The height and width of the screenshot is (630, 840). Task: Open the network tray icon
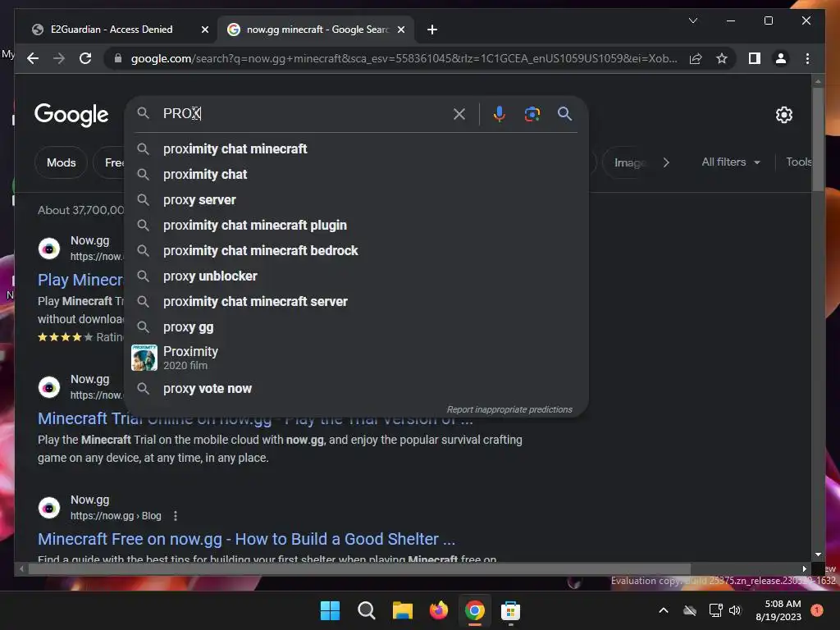click(x=715, y=610)
